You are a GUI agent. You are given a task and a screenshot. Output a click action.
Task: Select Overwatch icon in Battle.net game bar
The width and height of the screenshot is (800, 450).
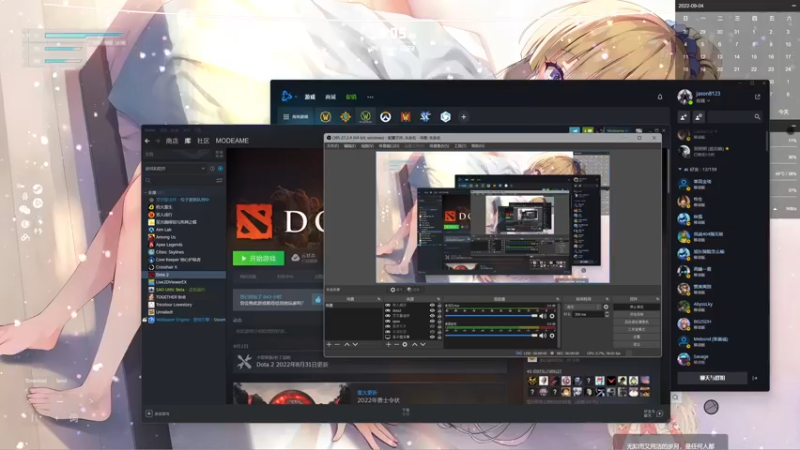(385, 117)
